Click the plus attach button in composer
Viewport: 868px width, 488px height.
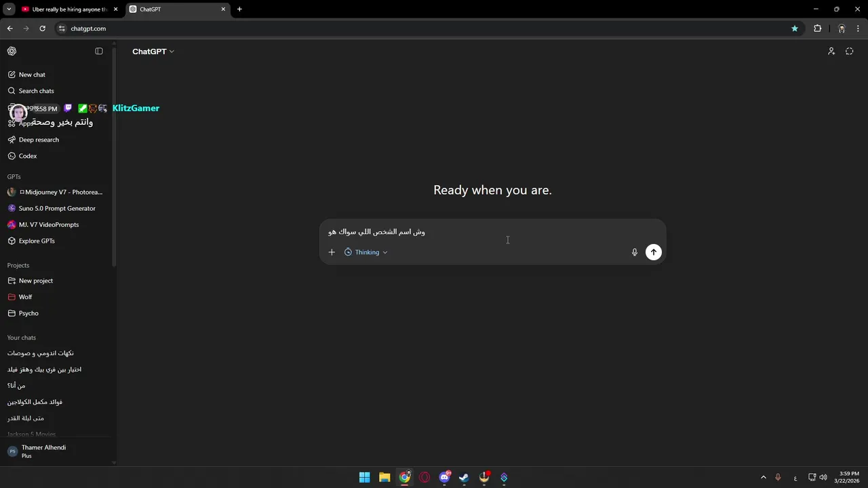pos(332,252)
